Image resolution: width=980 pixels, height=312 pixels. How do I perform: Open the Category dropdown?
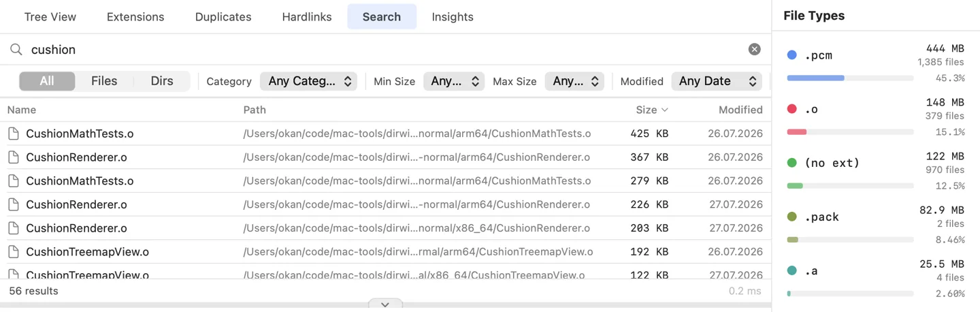click(x=308, y=81)
